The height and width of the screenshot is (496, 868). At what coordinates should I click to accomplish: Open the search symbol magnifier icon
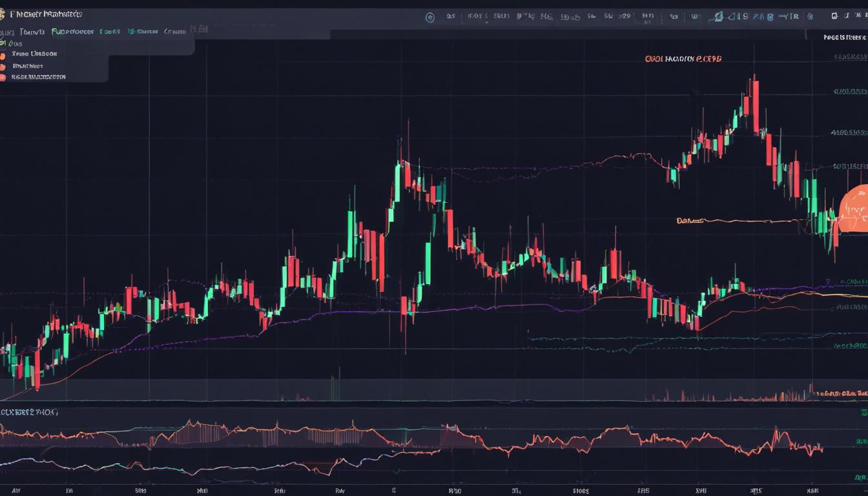430,16
